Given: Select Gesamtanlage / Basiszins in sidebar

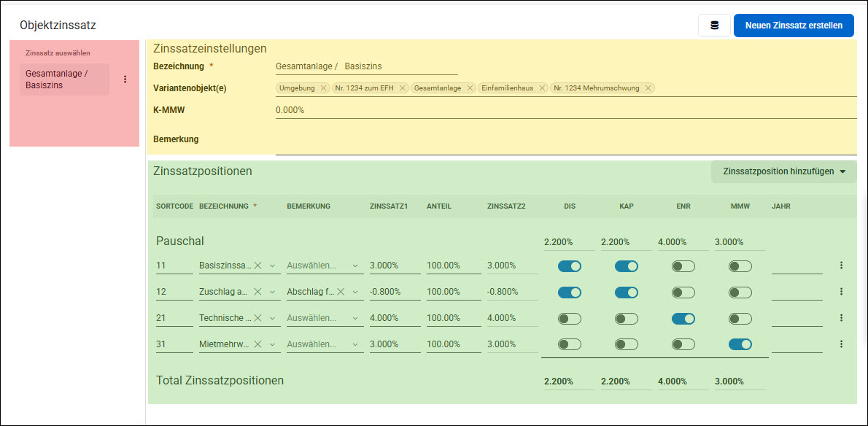Looking at the screenshot, I should tap(64, 79).
